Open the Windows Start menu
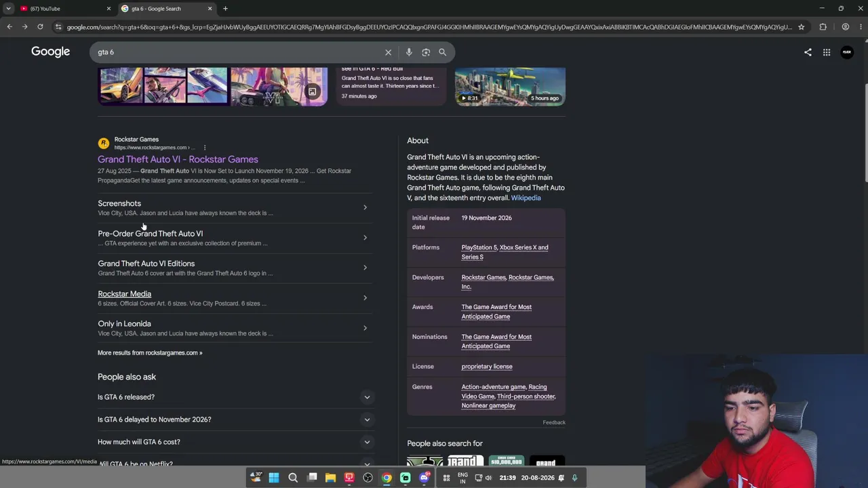The width and height of the screenshot is (868, 488). [x=274, y=478]
